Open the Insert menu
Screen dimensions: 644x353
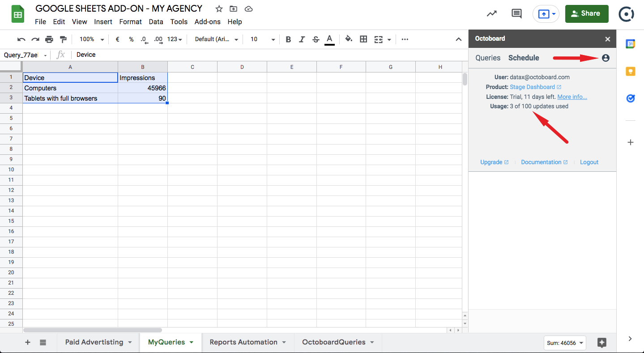coord(103,21)
